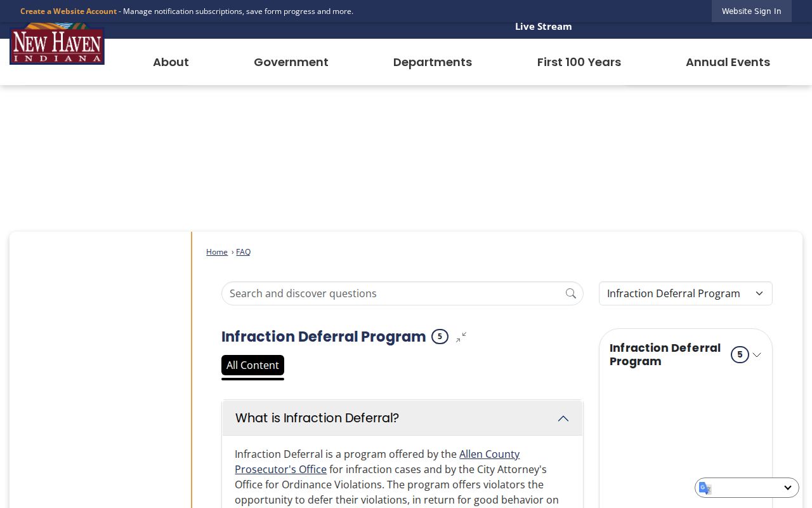Select the All Content tab

[x=252, y=365]
